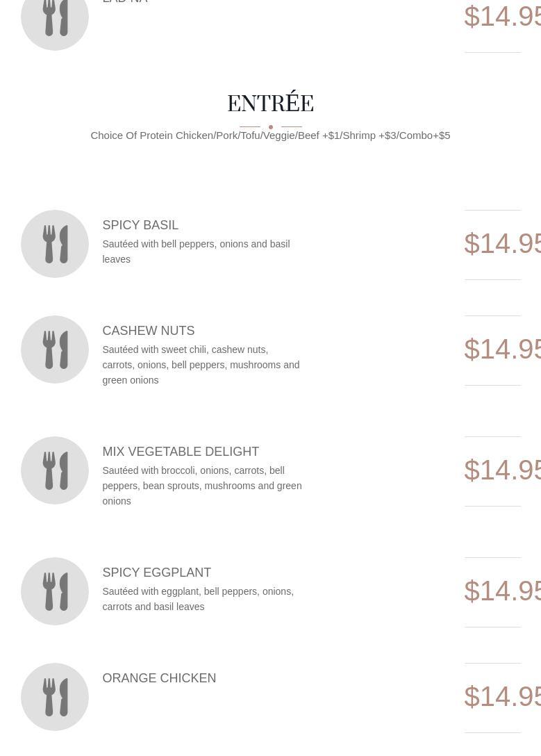Select the CASHEW NUTS item title
The image size is (541, 756).
149,331
